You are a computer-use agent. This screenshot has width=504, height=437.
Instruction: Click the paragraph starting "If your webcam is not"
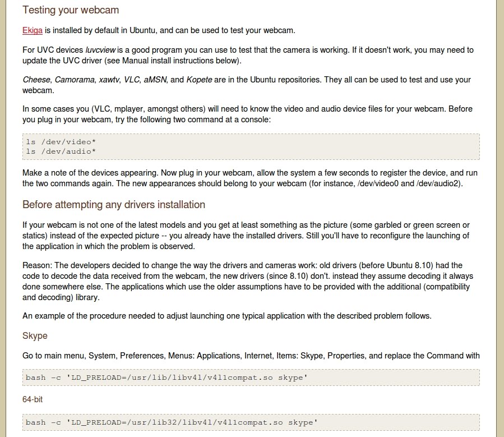[x=247, y=236]
